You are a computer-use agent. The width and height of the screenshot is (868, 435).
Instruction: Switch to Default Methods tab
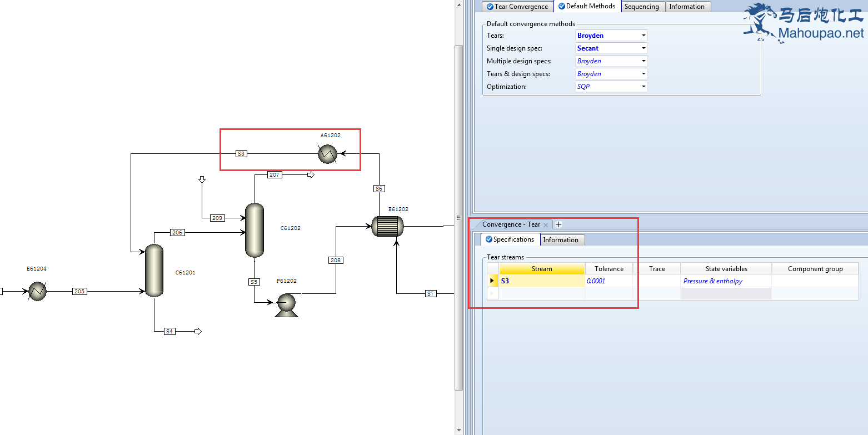tap(587, 6)
